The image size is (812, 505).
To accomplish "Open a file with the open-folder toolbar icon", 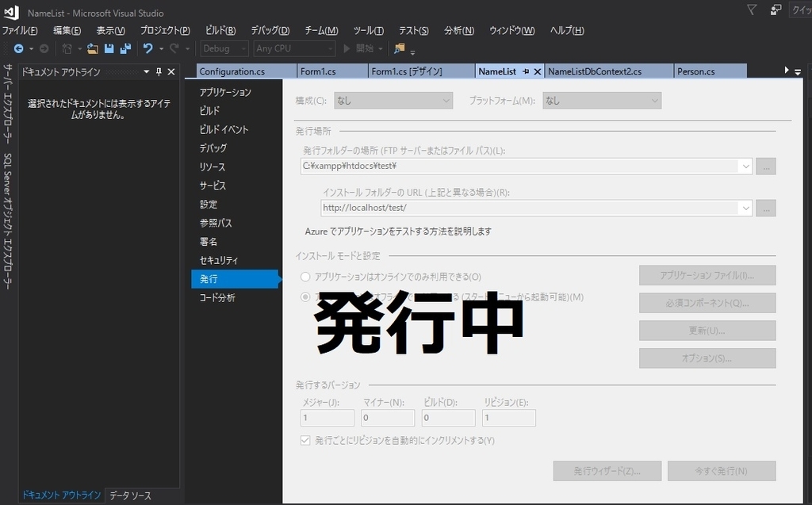I will 91,48.
